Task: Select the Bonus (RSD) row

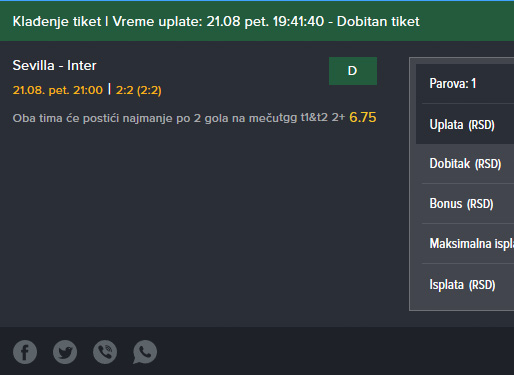Action: 465,204
